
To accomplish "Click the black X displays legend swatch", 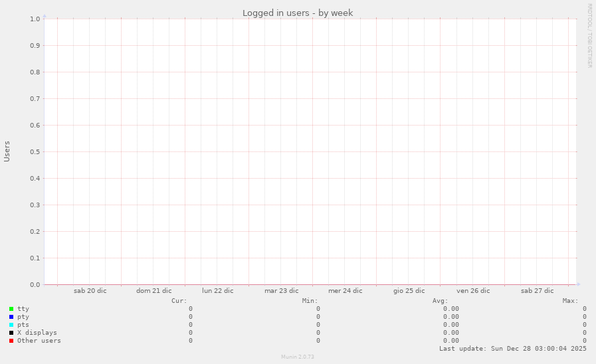I will pos(11,333).
